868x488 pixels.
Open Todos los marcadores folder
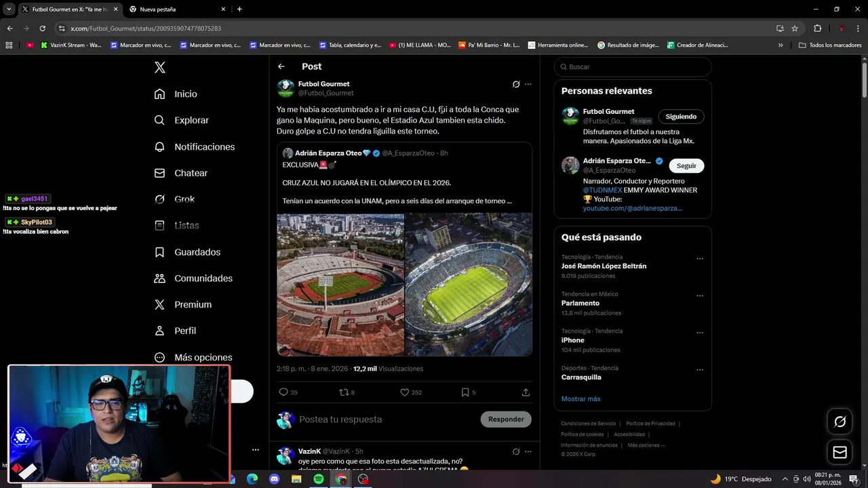[x=830, y=45]
